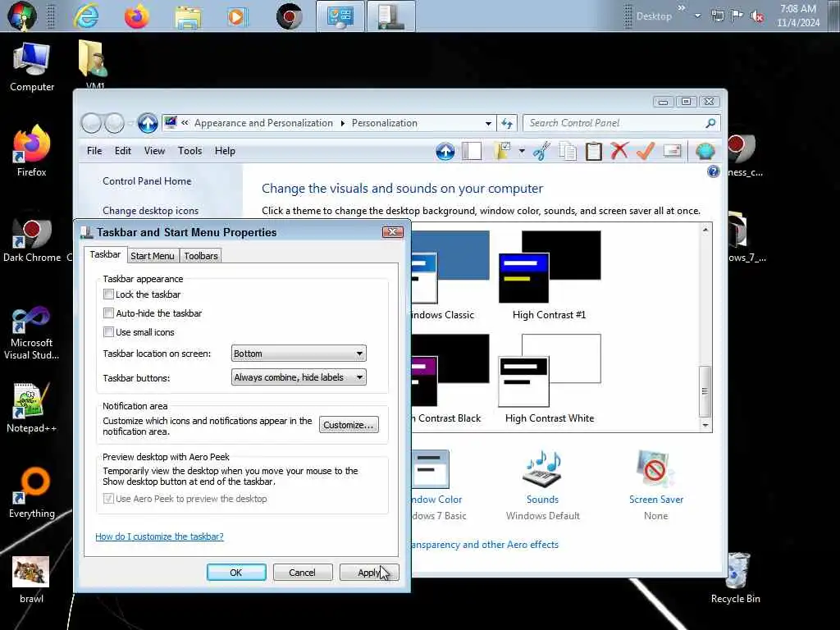Switch to Control Panel taskbar button
The height and width of the screenshot is (630, 840).
340,16
